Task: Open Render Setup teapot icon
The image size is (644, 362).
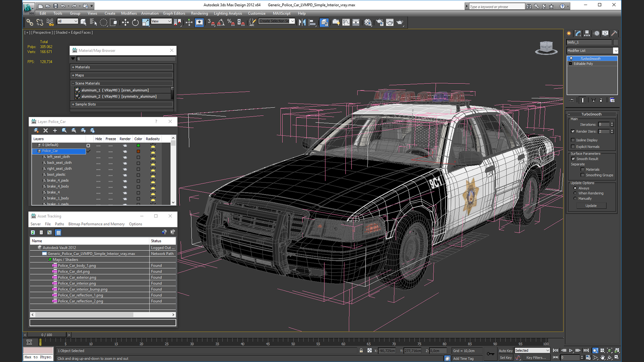Action: point(380,22)
